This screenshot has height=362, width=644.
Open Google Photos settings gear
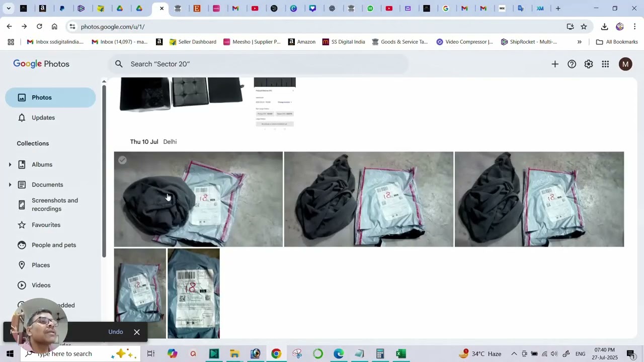tap(589, 64)
